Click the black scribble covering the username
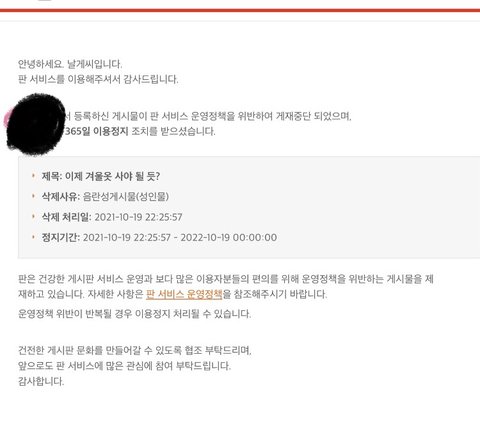The height and width of the screenshot is (428, 480). (x=37, y=124)
